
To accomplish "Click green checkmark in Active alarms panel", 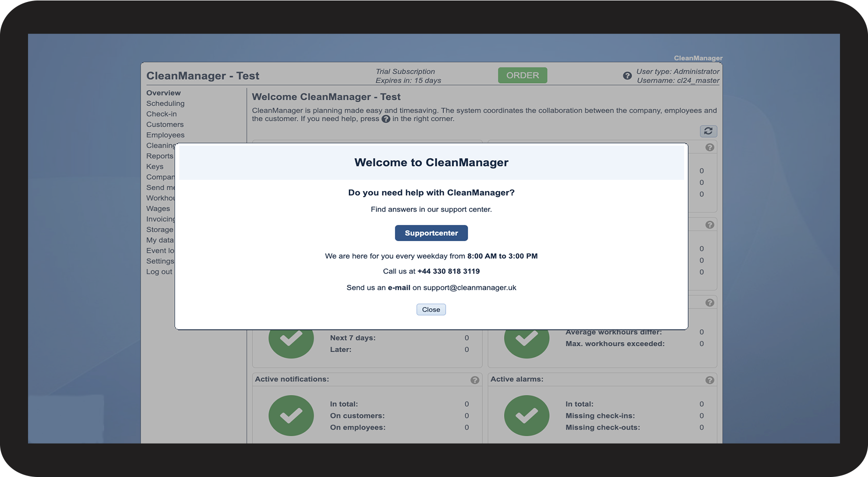I will coord(527,416).
